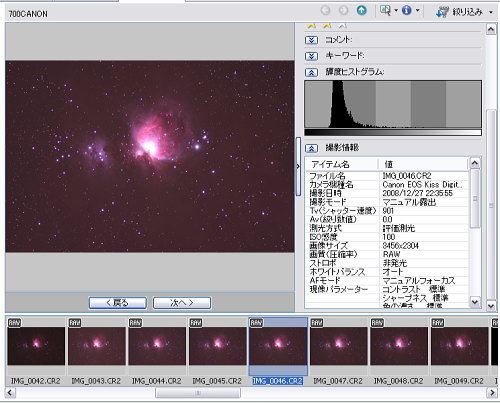Click thumbnail strip left scroll arrow
500x403 pixels.
tap(10, 393)
